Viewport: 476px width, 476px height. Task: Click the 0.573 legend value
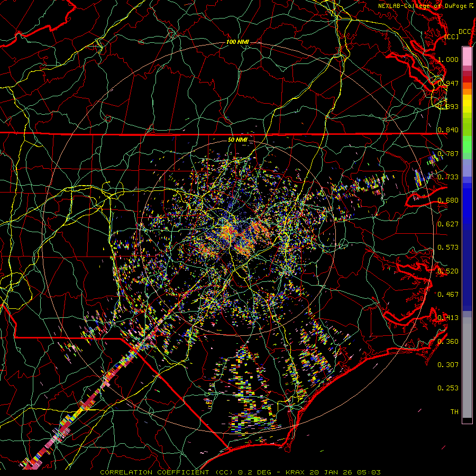coord(448,247)
